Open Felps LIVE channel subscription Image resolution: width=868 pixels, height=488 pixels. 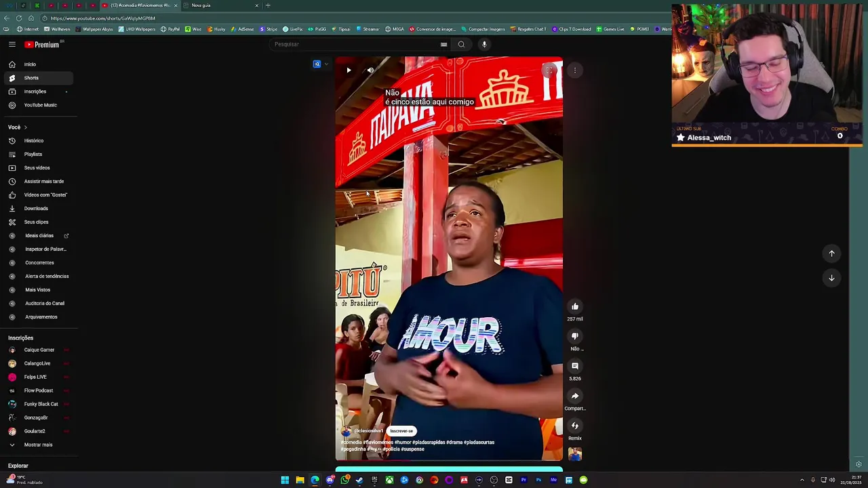pyautogui.click(x=37, y=377)
